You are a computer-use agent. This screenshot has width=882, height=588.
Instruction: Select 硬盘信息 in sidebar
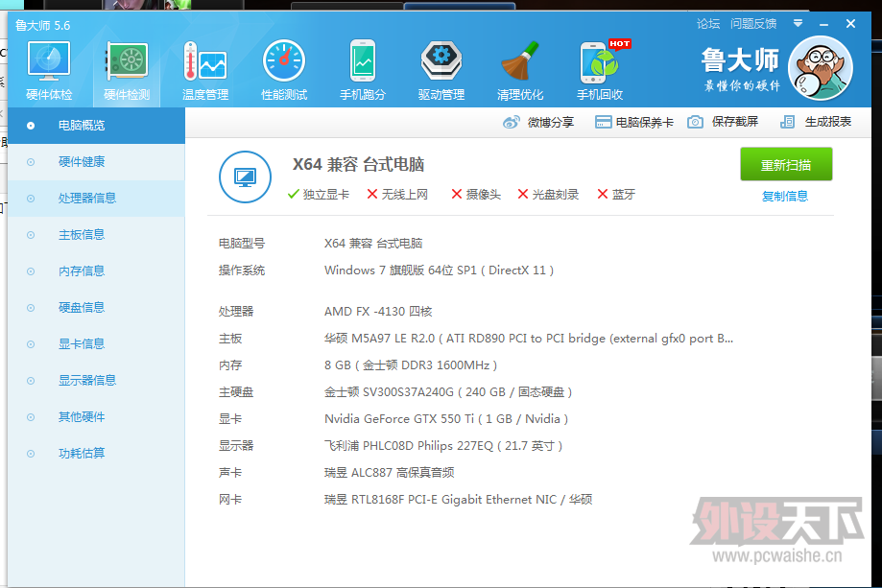click(x=96, y=308)
